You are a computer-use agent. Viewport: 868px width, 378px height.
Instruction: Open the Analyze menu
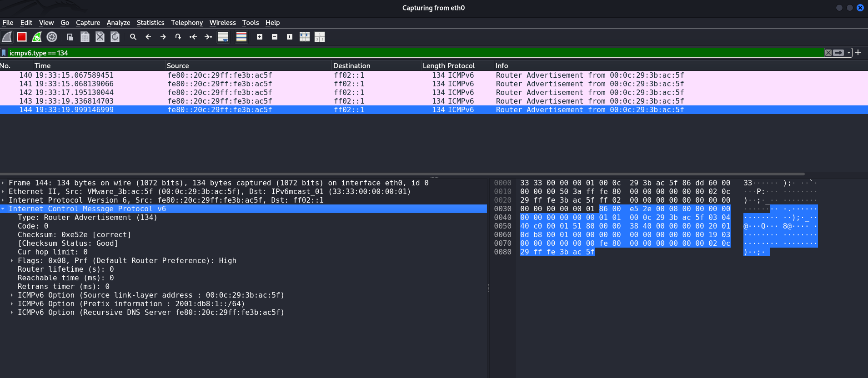118,23
